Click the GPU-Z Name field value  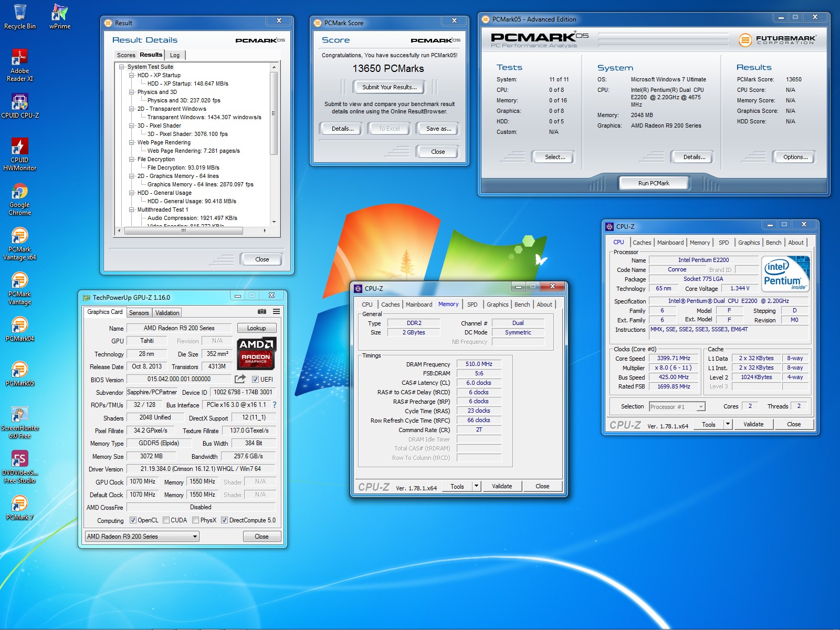click(179, 328)
